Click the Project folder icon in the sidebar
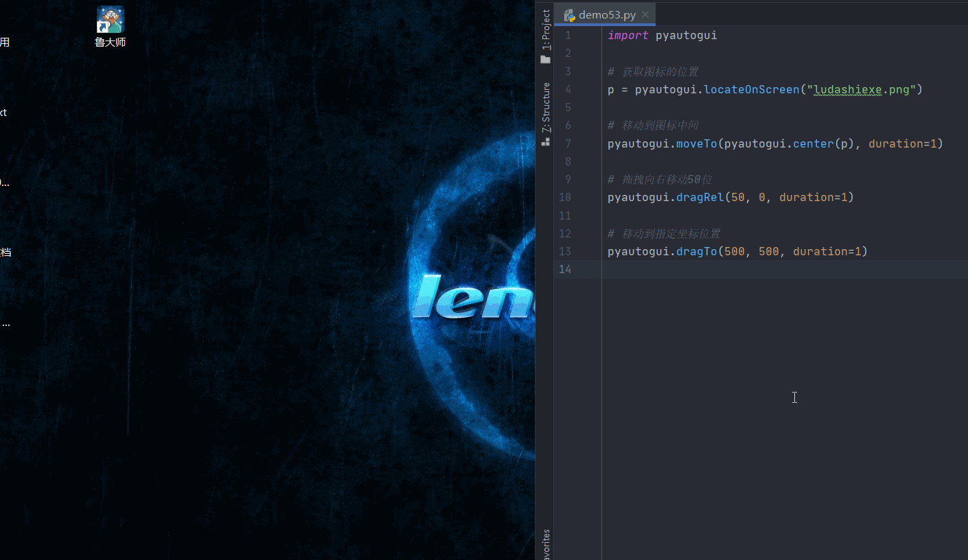 click(546, 60)
